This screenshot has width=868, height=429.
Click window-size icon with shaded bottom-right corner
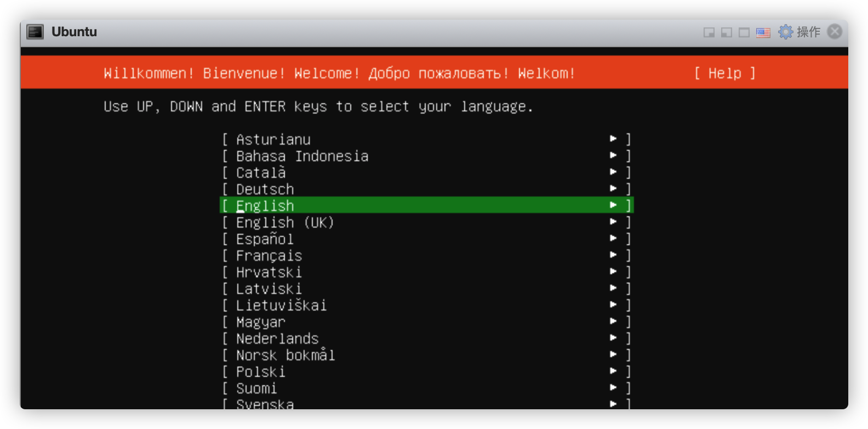pos(709,32)
